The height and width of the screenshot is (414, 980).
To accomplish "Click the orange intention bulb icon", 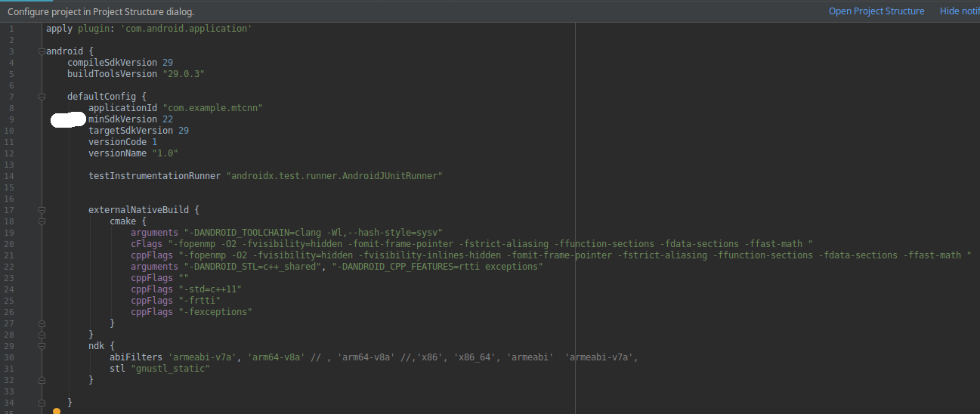I will tap(57, 411).
